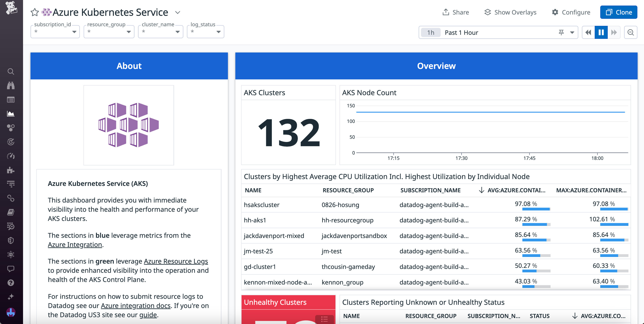Open Watchdog via the binoculars icon
The height and width of the screenshot is (324, 644).
pos(11,86)
